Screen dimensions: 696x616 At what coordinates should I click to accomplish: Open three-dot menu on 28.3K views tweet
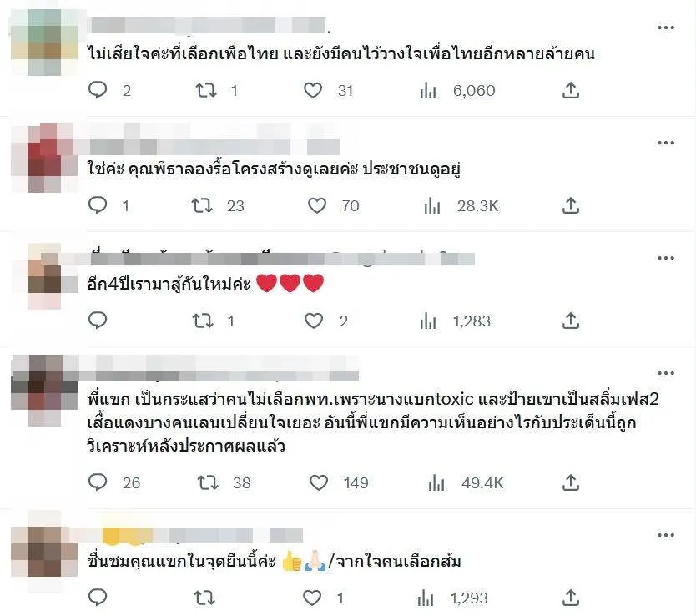(666, 143)
